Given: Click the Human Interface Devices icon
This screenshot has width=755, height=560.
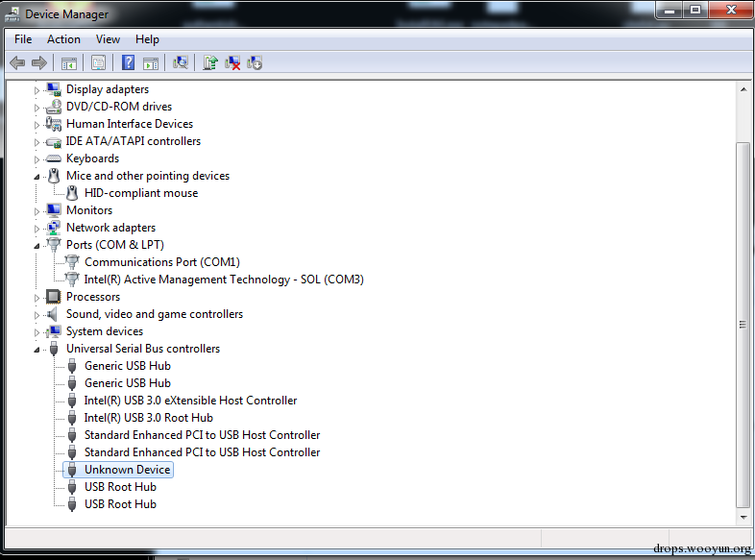Looking at the screenshot, I should point(54,124).
